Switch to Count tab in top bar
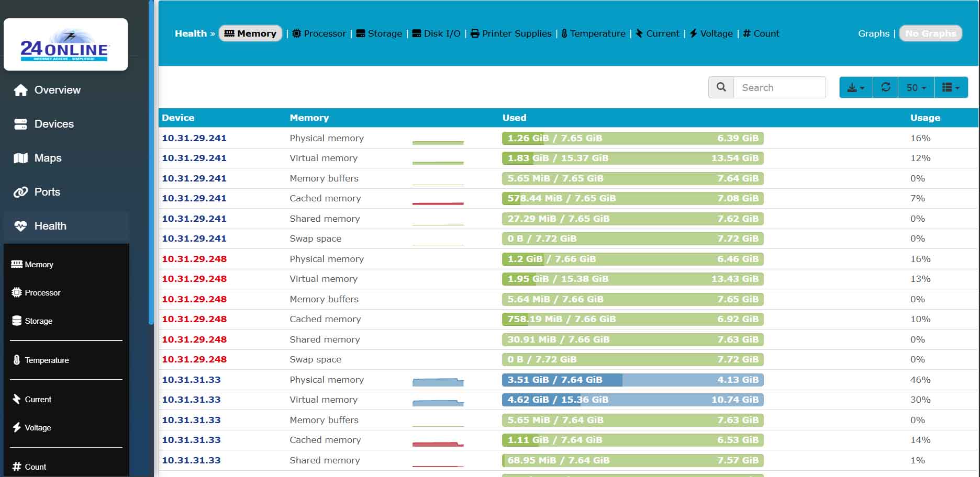 point(761,33)
